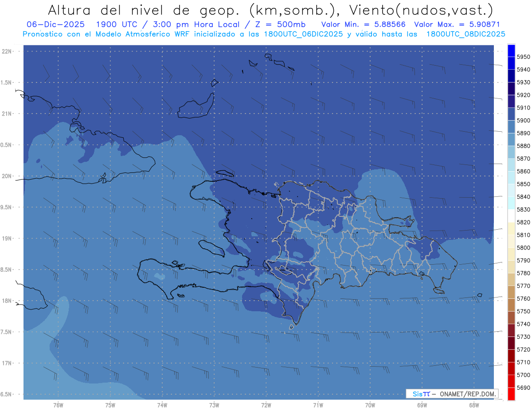The height and width of the screenshot is (411, 532).
Task: Click the "72W" longitude label
Action: tap(266, 405)
